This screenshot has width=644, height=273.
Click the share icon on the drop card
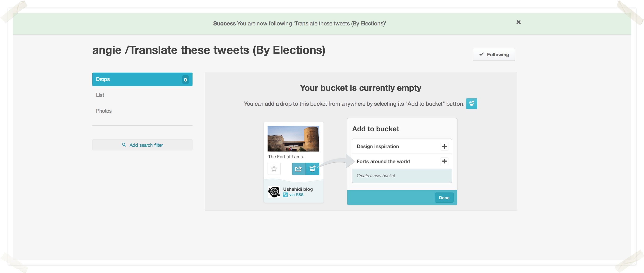299,169
